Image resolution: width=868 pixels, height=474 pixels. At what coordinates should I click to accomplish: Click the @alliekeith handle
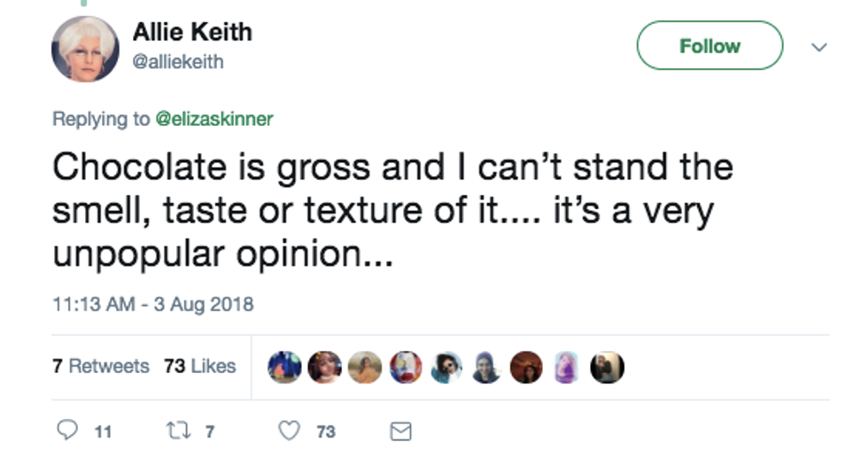point(178,62)
